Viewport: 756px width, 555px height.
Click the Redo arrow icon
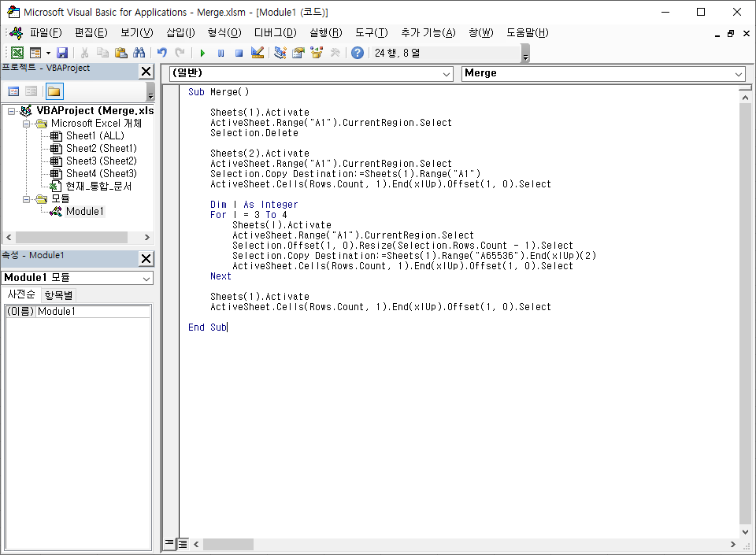180,53
